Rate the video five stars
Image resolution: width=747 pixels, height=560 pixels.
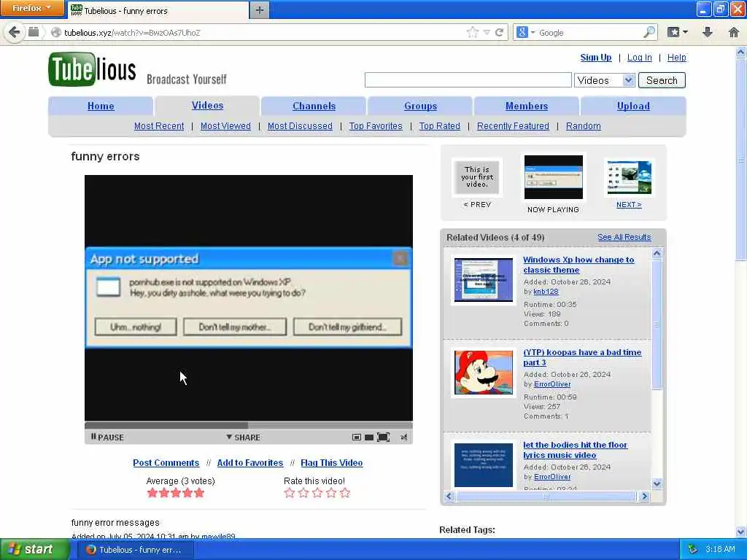(345, 493)
